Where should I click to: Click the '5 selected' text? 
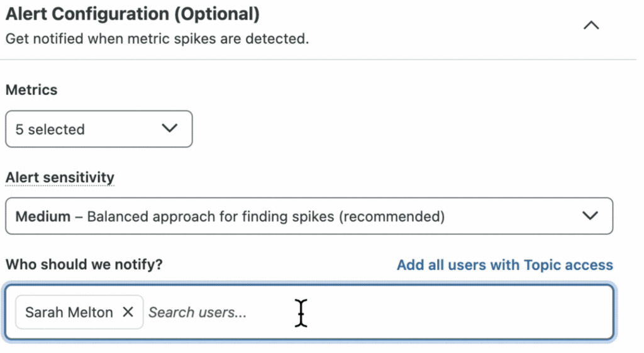[x=50, y=130]
